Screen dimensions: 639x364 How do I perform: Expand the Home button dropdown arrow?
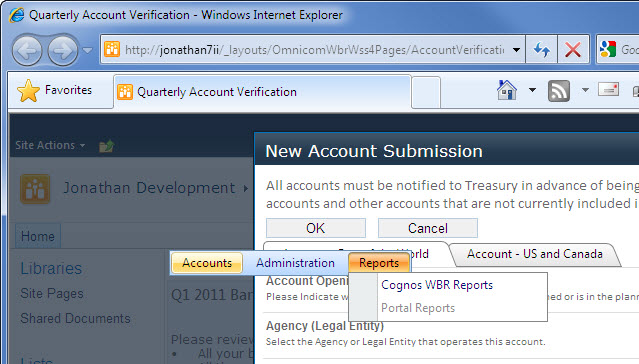532,90
